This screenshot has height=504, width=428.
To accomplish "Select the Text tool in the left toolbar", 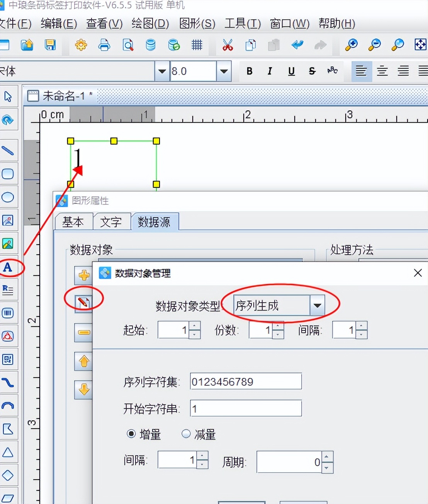I will [x=8, y=267].
